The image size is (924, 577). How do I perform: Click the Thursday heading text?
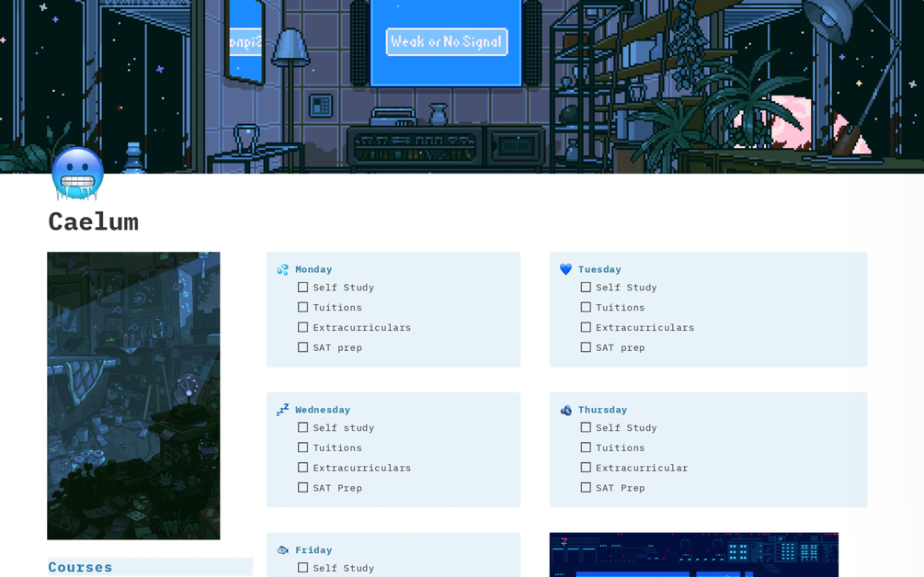click(x=602, y=410)
